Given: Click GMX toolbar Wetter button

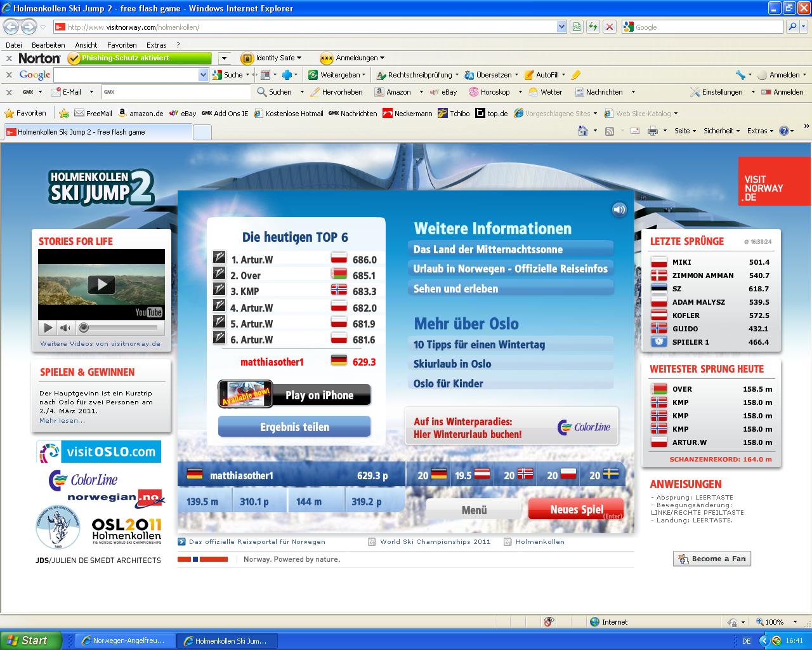Looking at the screenshot, I should click(546, 92).
